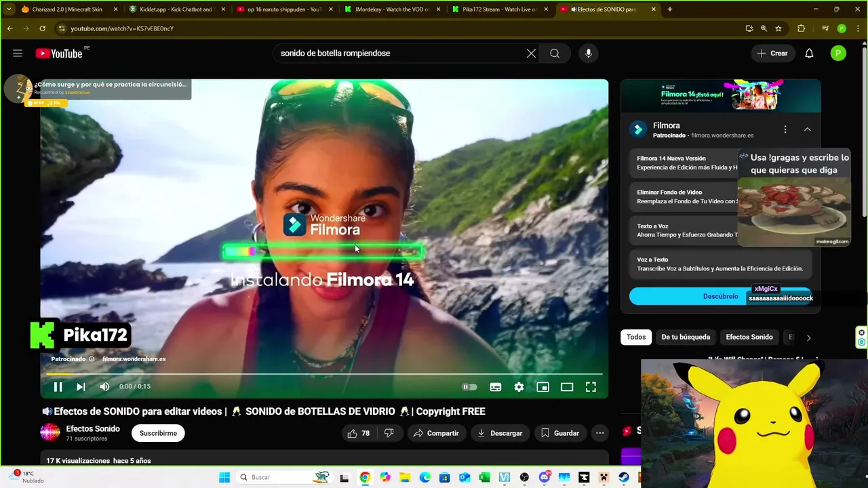Pause the video
Image resolution: width=868 pixels, height=488 pixels.
tap(58, 386)
